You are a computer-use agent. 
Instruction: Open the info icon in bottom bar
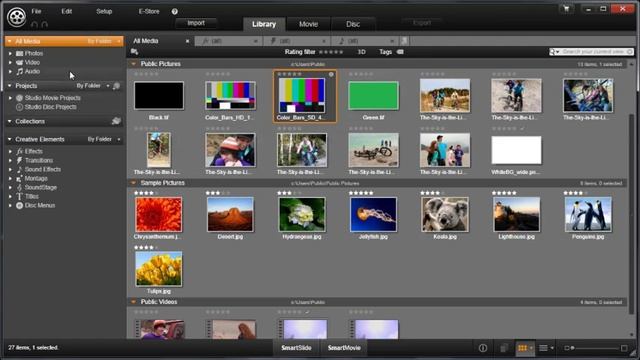483,348
